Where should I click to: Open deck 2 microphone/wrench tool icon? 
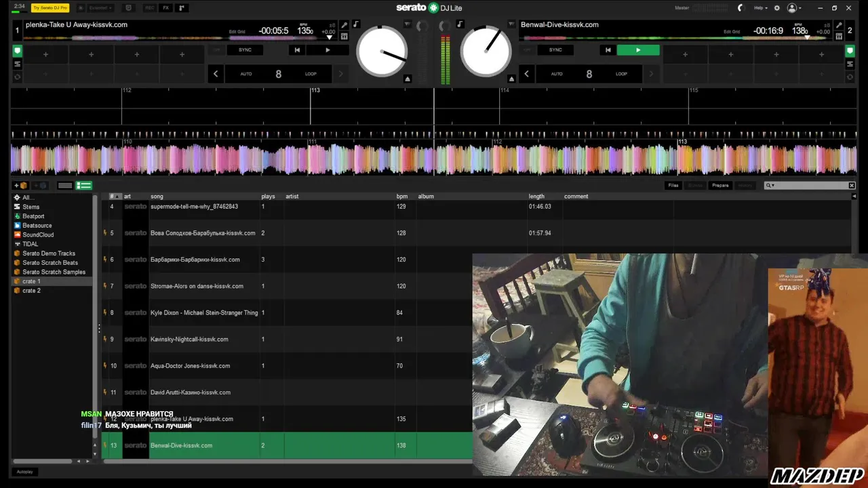[x=839, y=25]
